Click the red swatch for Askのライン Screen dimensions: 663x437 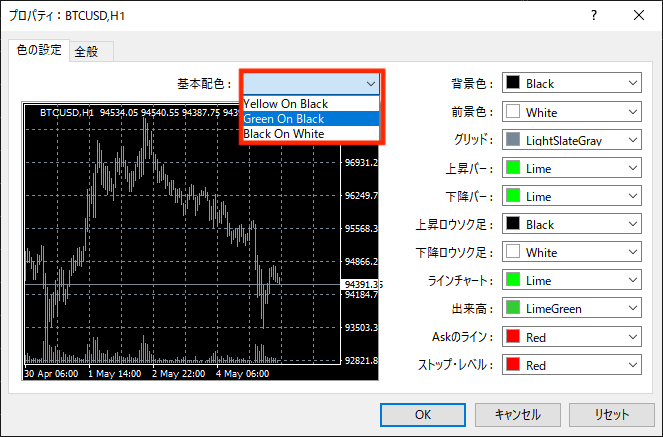click(513, 336)
